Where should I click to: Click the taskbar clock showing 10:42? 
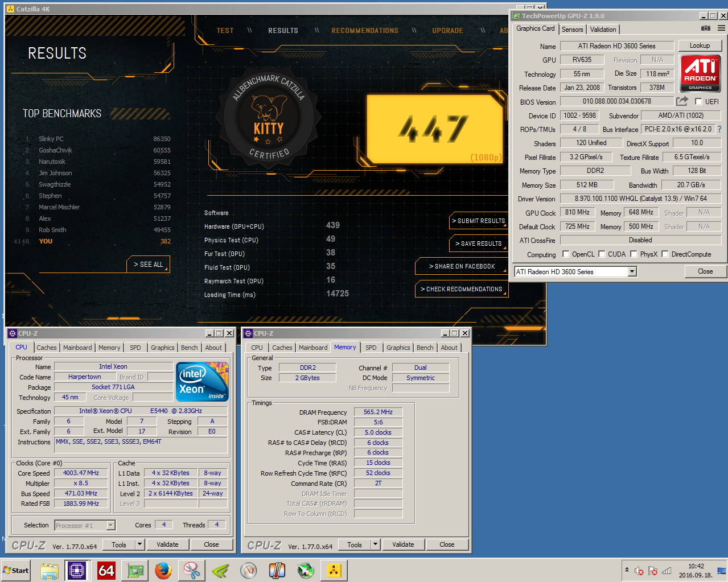coord(696,571)
